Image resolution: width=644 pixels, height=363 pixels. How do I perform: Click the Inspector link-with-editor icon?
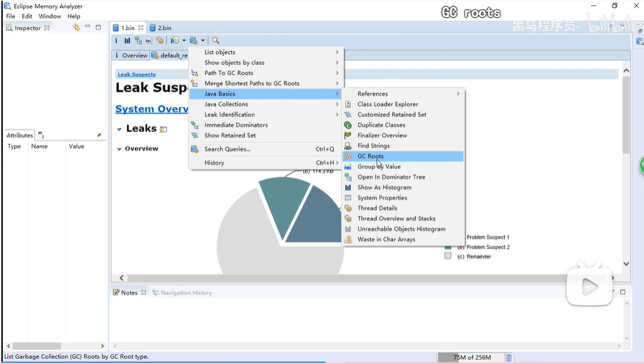(77, 27)
